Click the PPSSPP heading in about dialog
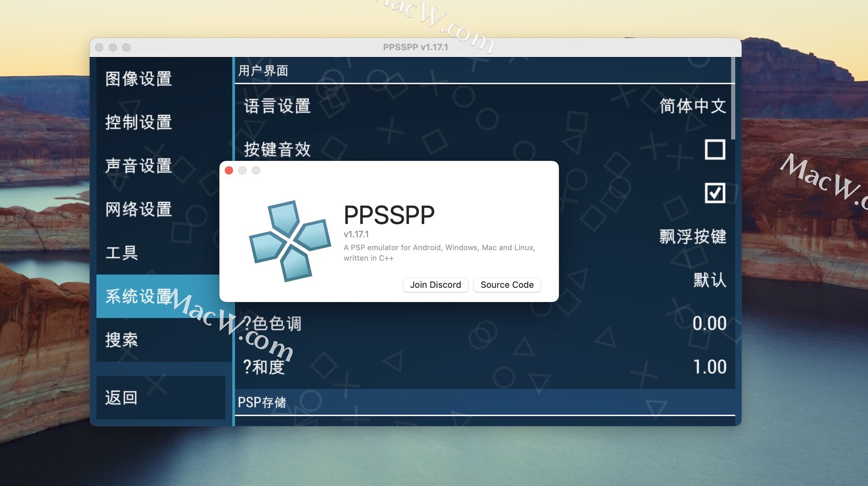Viewport: 868px width, 486px height. [x=389, y=215]
